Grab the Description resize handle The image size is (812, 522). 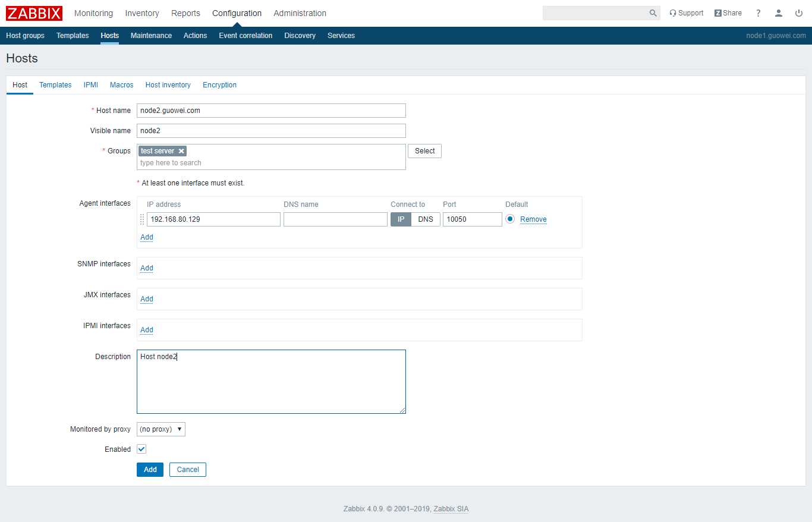click(402, 410)
